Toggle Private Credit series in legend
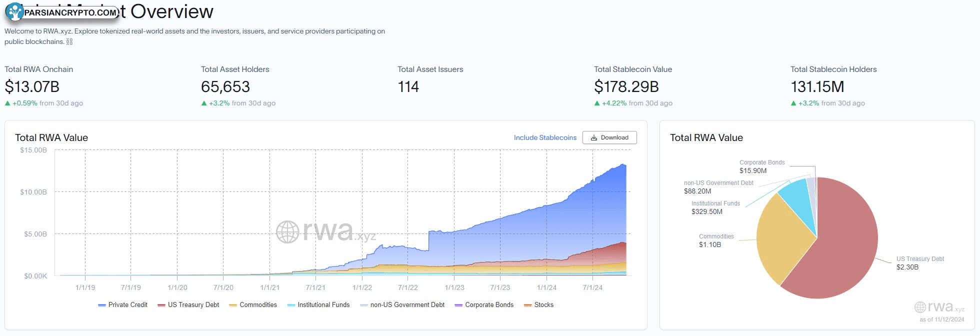Image resolution: width=980 pixels, height=336 pixels. pyautogui.click(x=123, y=305)
